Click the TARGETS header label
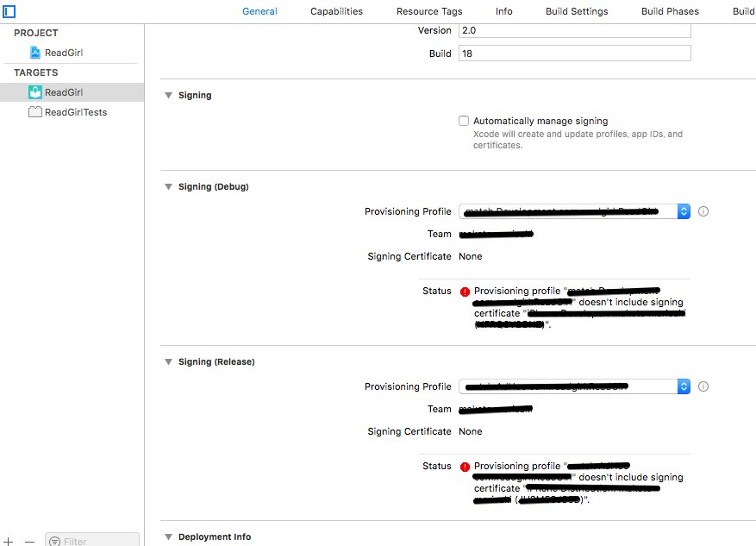 click(35, 72)
